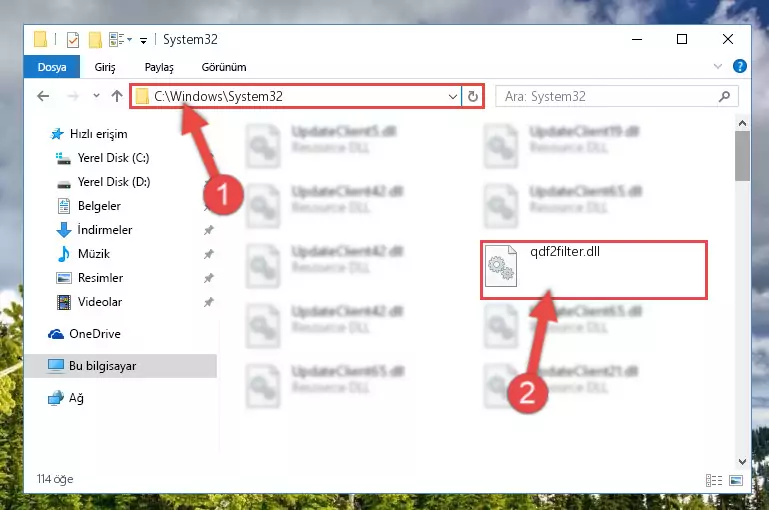Click the scrollbar up arrow
Screen dimensions: 769x510
tap(742, 123)
